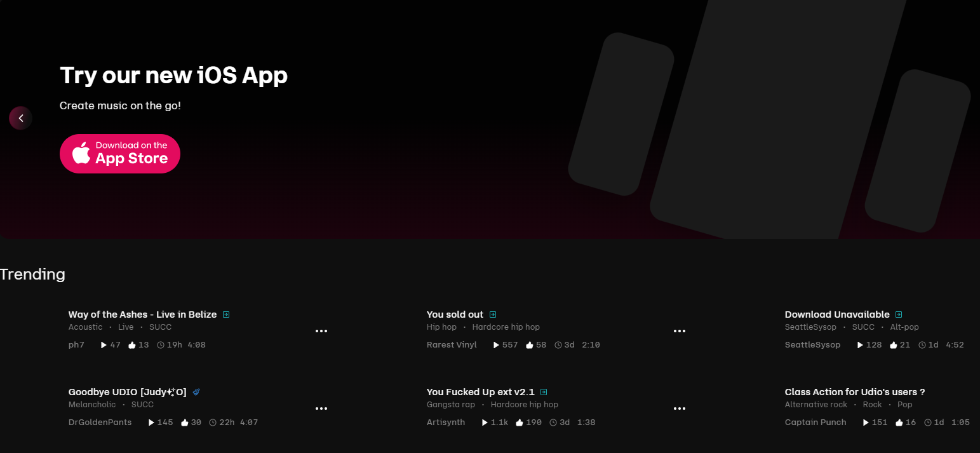Open DrGoldenPants artist profile
The image size is (980, 453).
(x=100, y=423)
